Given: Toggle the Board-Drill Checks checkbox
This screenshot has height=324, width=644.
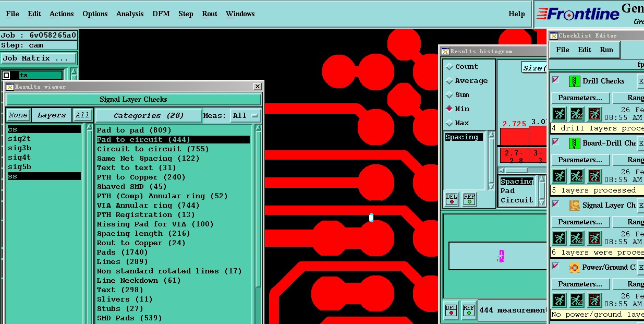Looking at the screenshot, I should 556,142.
